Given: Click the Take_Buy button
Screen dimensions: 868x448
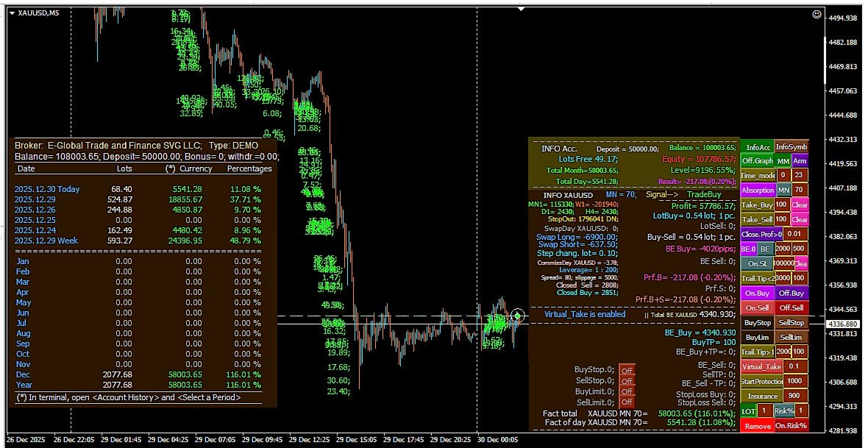Looking at the screenshot, I should click(x=757, y=205).
